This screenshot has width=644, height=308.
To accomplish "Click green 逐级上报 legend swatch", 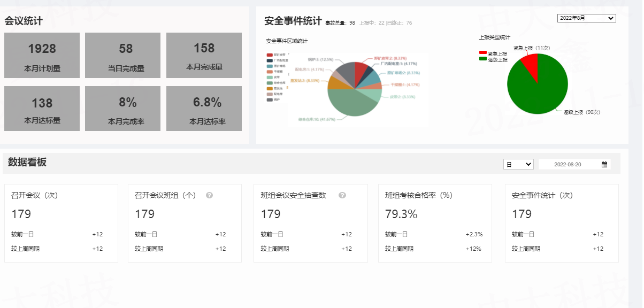I will pyautogui.click(x=483, y=59).
